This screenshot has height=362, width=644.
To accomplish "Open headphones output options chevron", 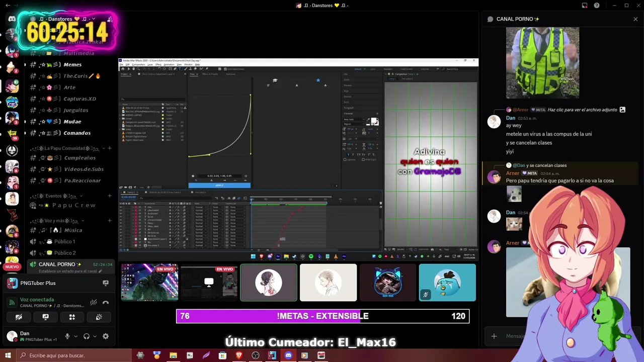I will coord(95,336).
